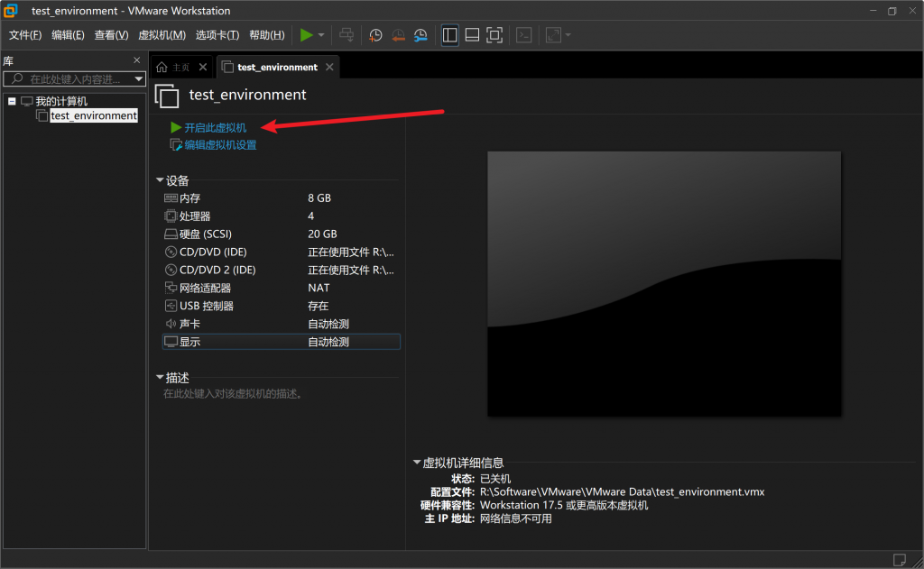Enter full screen mode icon
This screenshot has height=569, width=924.
[494, 35]
